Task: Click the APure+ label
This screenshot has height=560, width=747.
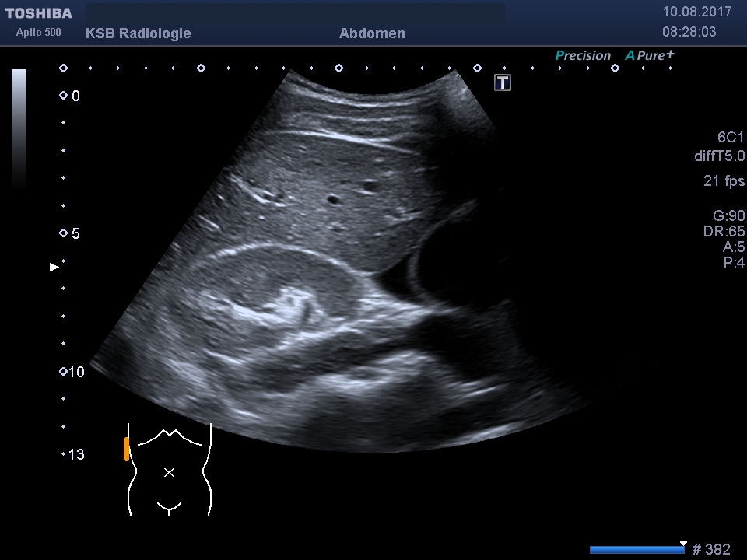Action: pos(650,55)
